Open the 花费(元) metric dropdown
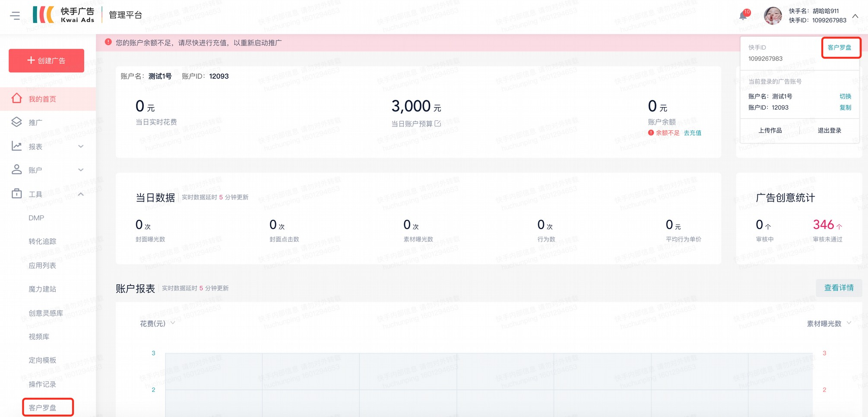This screenshot has height=417, width=868. [x=158, y=323]
